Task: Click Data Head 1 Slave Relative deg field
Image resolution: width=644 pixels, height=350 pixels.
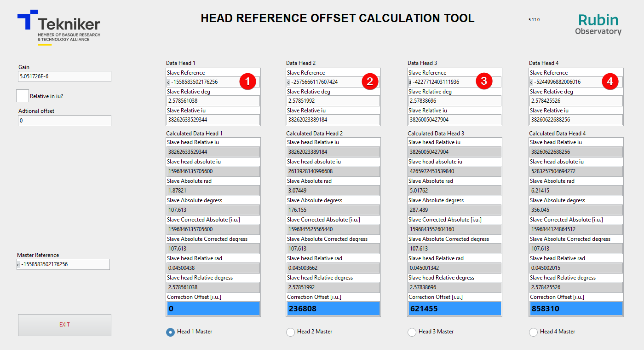Action: click(x=213, y=101)
